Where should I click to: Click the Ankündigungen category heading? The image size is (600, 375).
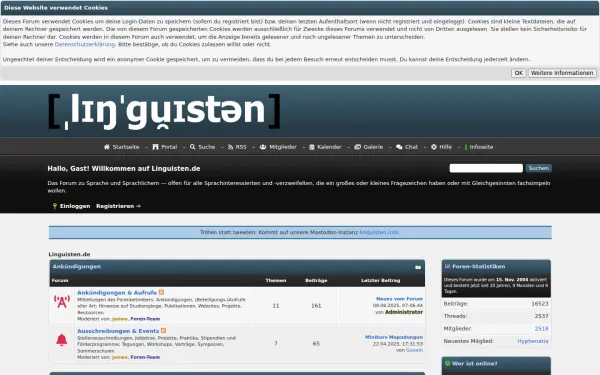[x=77, y=267]
